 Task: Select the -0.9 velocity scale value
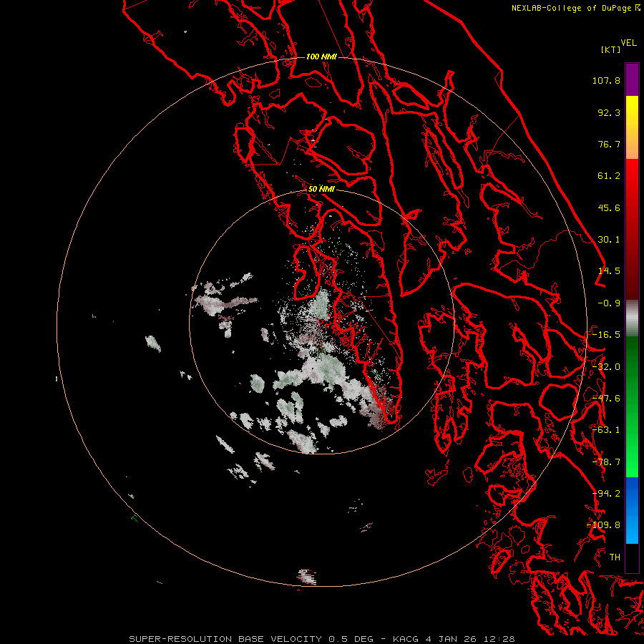click(609, 303)
